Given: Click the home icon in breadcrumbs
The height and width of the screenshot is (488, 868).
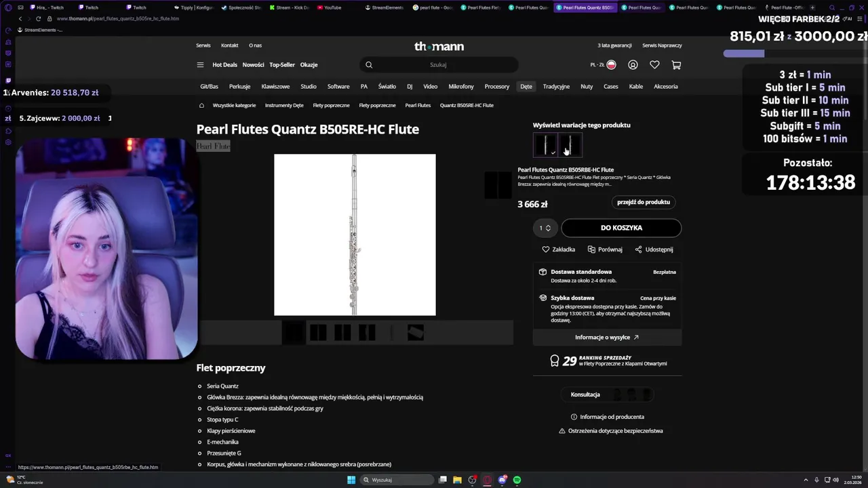Looking at the screenshot, I should click(x=201, y=106).
